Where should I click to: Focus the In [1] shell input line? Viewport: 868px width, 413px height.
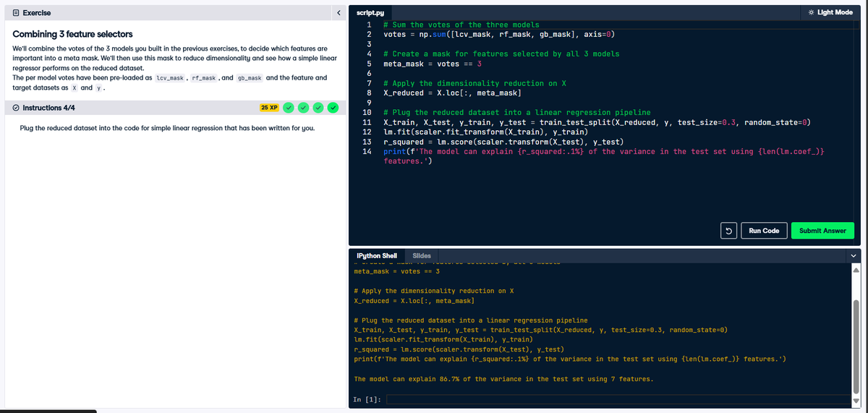[x=618, y=399]
